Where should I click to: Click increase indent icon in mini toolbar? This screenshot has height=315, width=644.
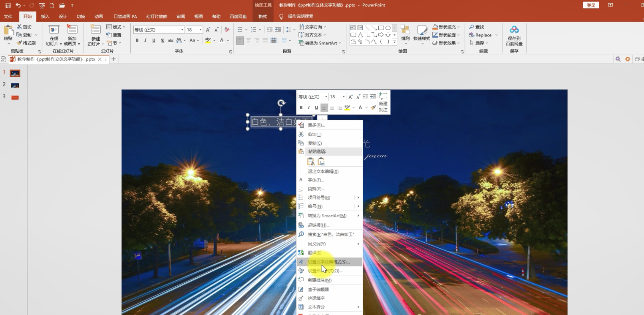pyautogui.click(x=373, y=97)
